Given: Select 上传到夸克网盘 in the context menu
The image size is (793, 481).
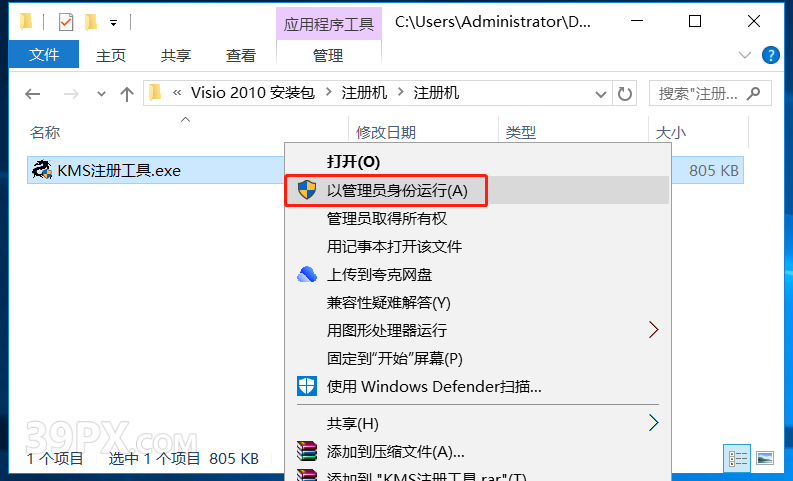Looking at the screenshot, I should (379, 275).
